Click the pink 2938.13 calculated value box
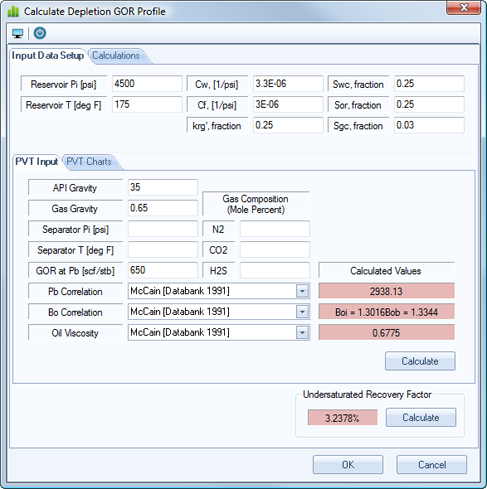Screen dimensions: 487x489 (x=386, y=291)
